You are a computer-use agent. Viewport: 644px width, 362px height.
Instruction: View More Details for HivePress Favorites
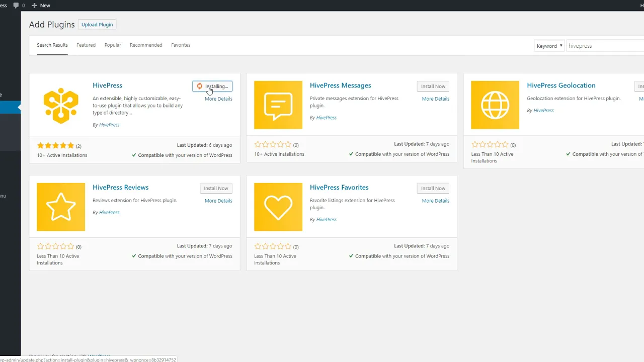tap(436, 201)
